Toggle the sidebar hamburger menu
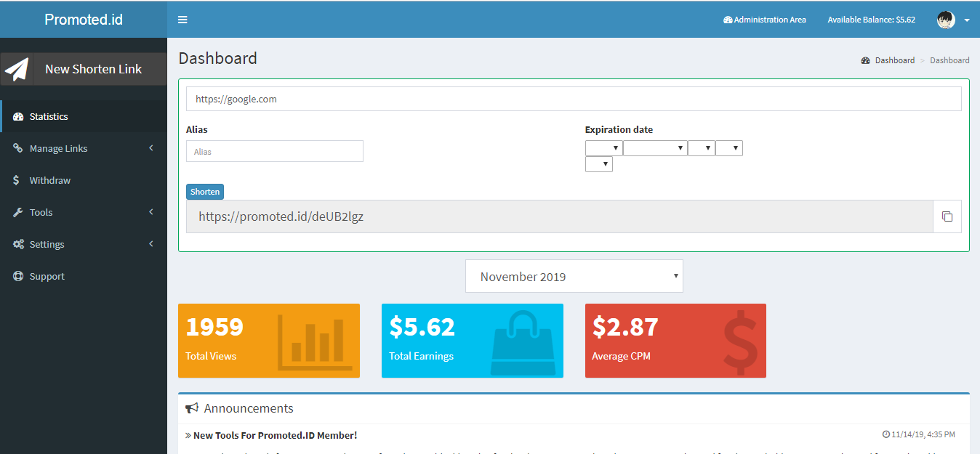 [182, 20]
